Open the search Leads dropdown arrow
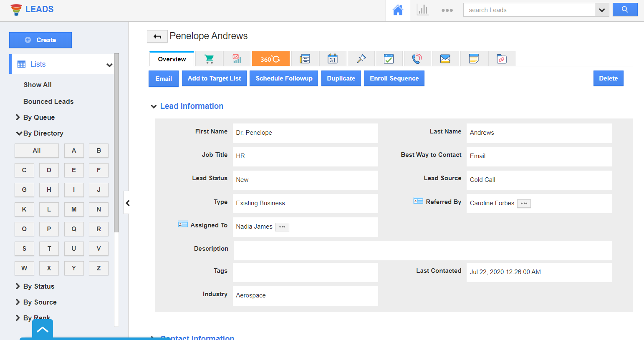 click(602, 10)
